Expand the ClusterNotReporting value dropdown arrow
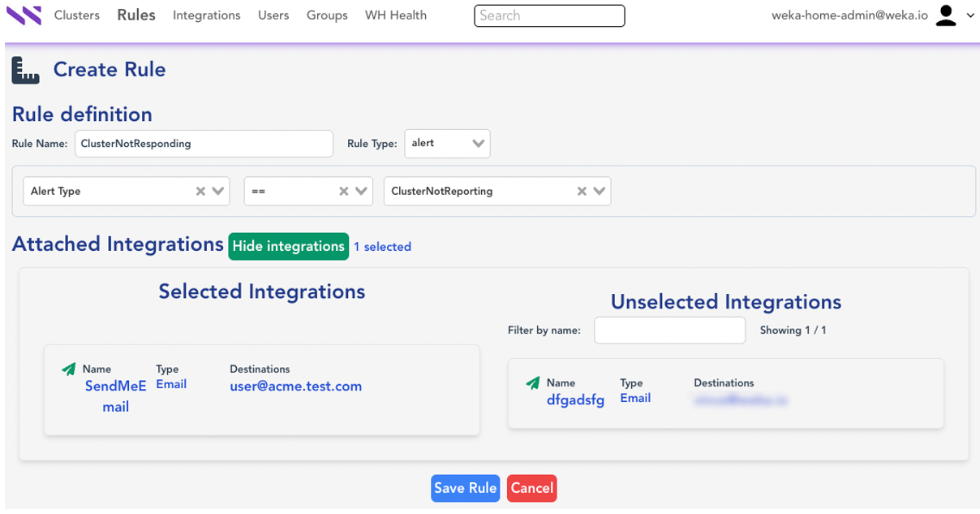The image size is (980, 514). pos(600,192)
